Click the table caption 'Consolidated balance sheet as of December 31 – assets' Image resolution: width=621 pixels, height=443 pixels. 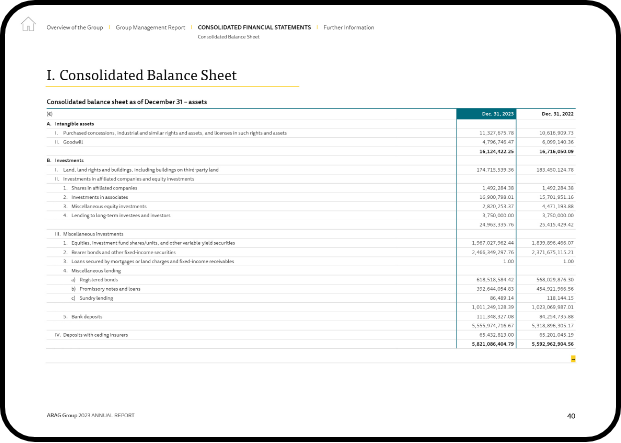tap(127, 102)
